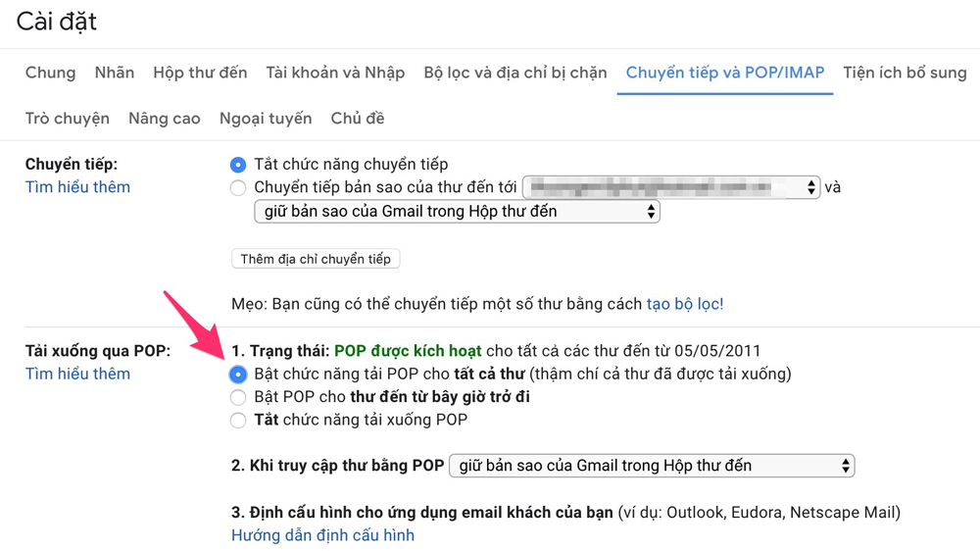
Task: Select the Tiện ích bổ sung tab
Action: (904, 73)
